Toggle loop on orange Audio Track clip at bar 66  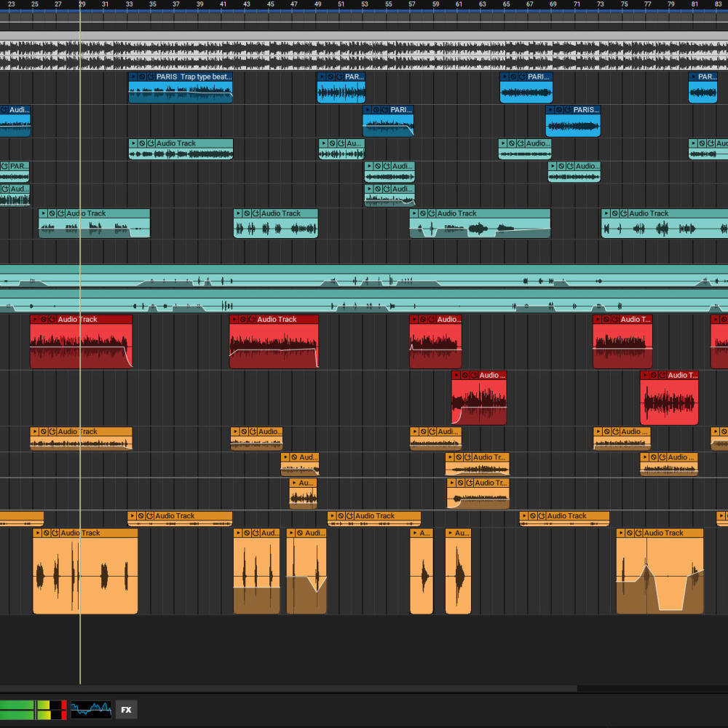coord(542,516)
